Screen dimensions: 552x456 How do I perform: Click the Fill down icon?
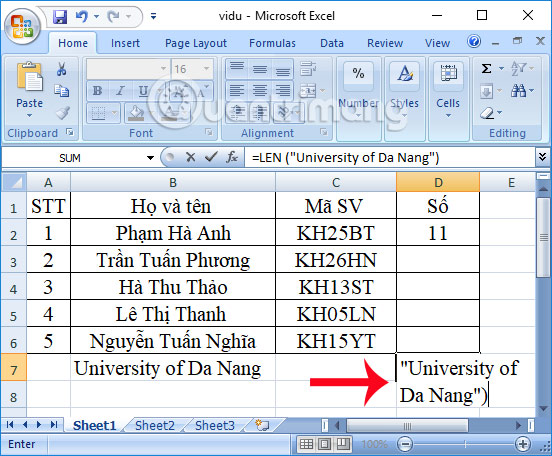tap(487, 92)
